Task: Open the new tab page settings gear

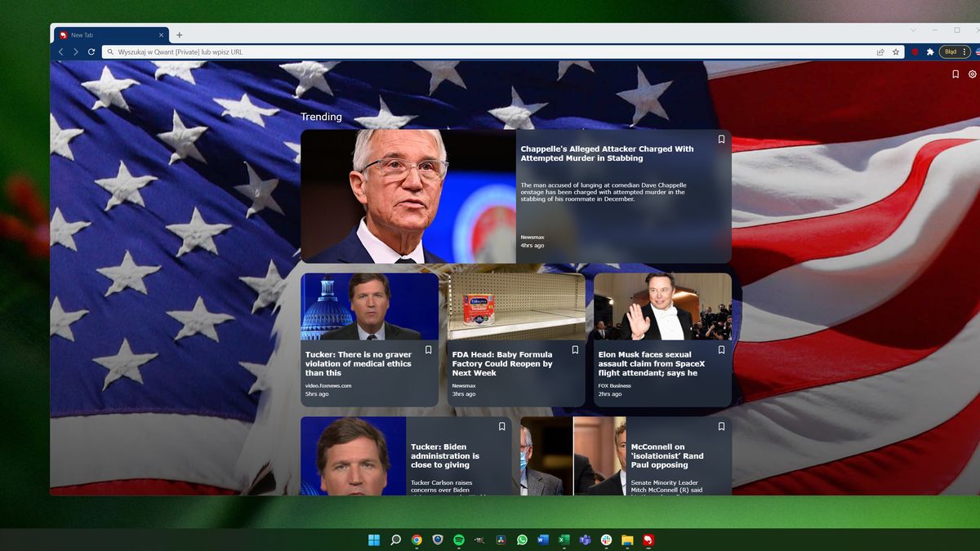Action: 973,74
